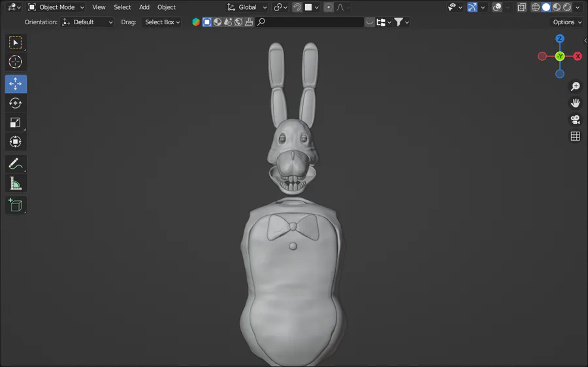
Task: Select the Select Box tool in toolbar
Action: (16, 43)
